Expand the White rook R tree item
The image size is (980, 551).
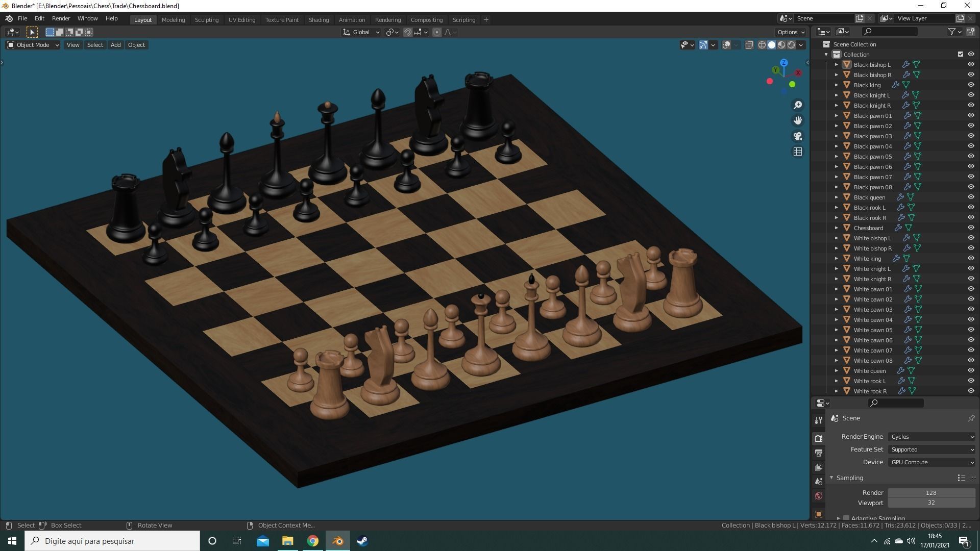[836, 391]
